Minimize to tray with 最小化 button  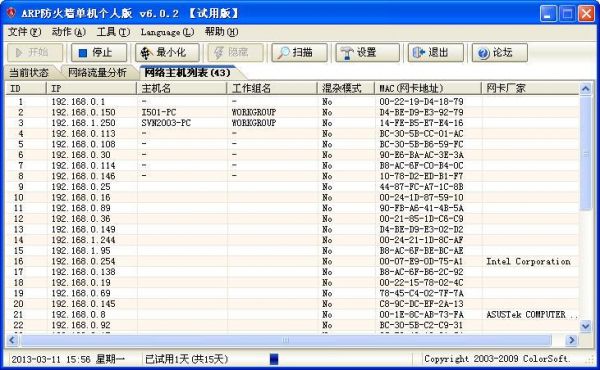point(167,52)
